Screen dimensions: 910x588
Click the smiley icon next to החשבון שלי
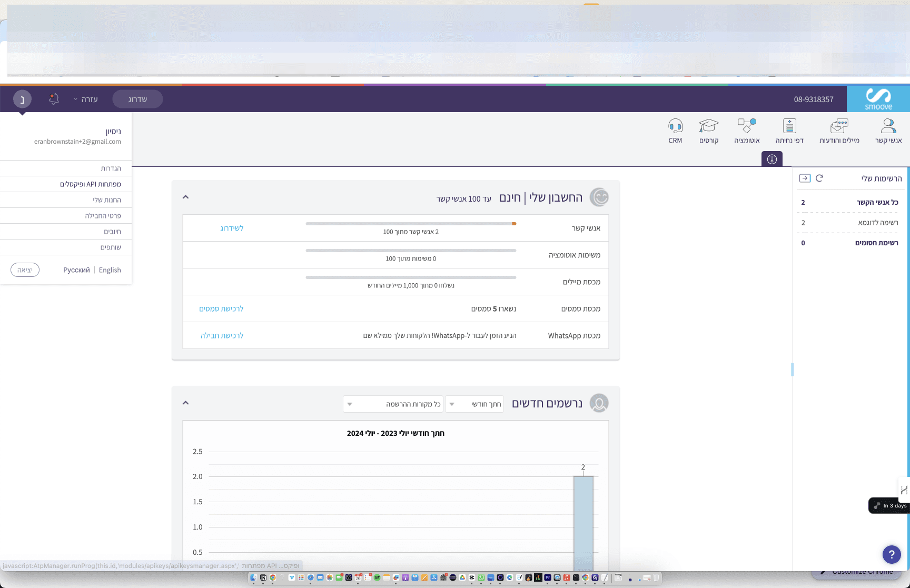(x=599, y=197)
